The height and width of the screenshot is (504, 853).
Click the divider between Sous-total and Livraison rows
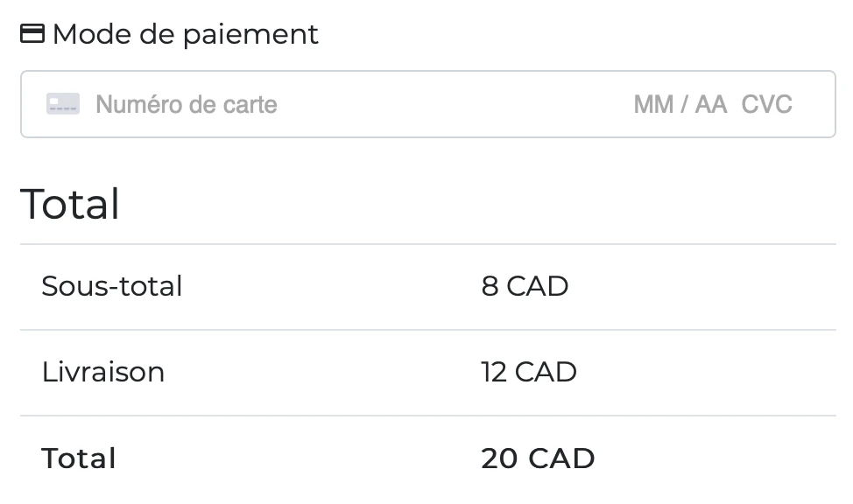tap(427, 330)
